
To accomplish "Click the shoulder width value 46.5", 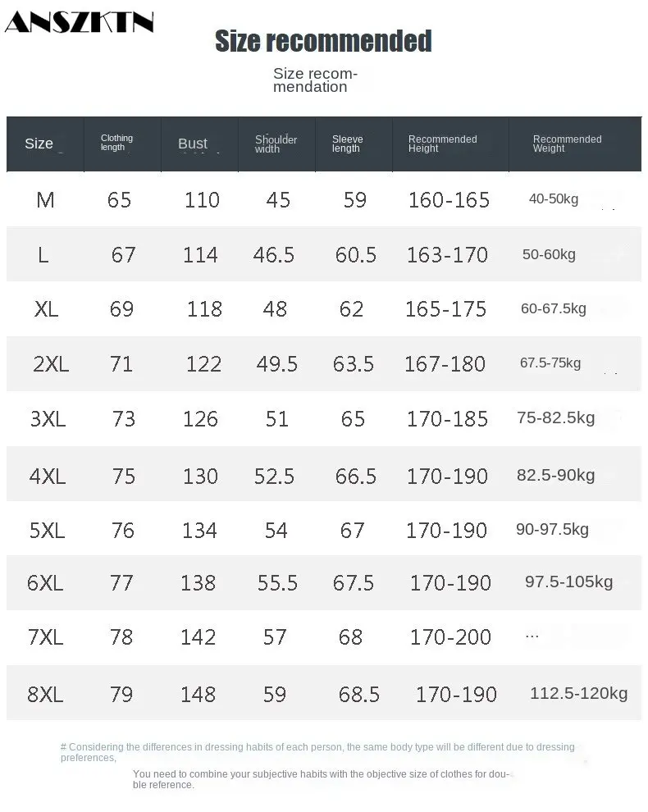I will point(273,255).
